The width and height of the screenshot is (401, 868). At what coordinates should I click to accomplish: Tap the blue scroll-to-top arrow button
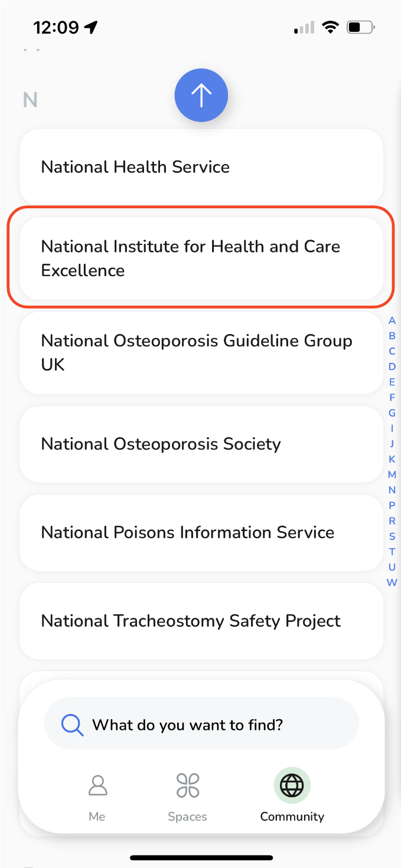click(x=201, y=95)
